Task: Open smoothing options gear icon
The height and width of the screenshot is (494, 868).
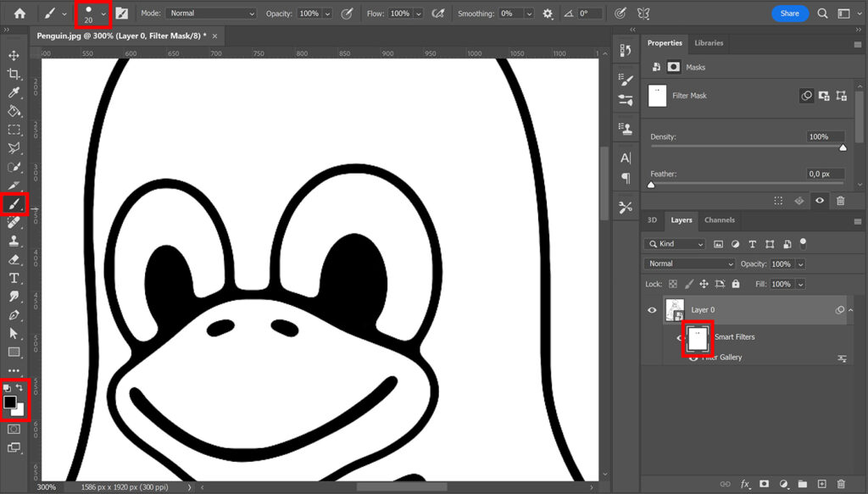Action: click(x=548, y=14)
